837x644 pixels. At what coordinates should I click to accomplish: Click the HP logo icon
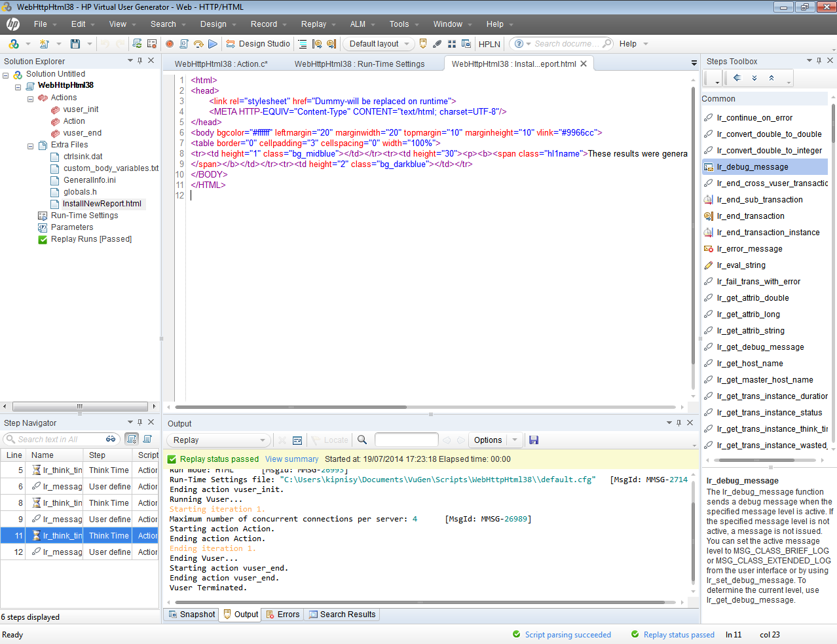click(13, 24)
